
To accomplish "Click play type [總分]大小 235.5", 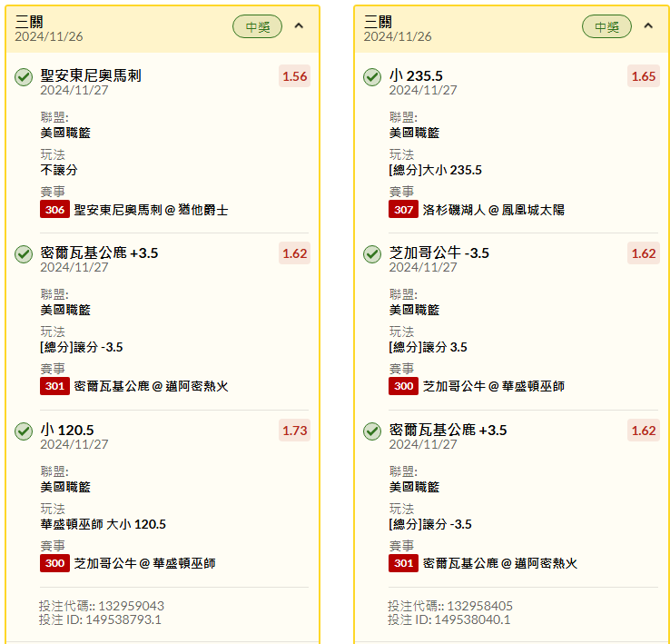I will [x=435, y=170].
